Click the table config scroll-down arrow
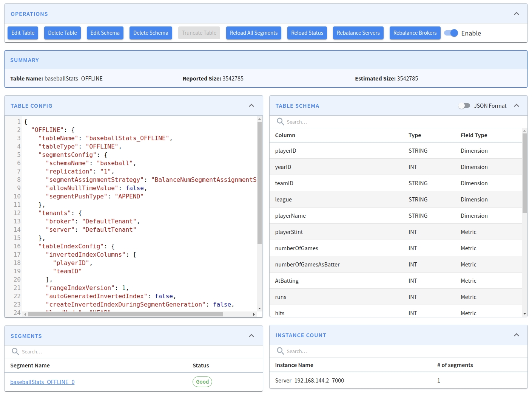 click(x=259, y=308)
